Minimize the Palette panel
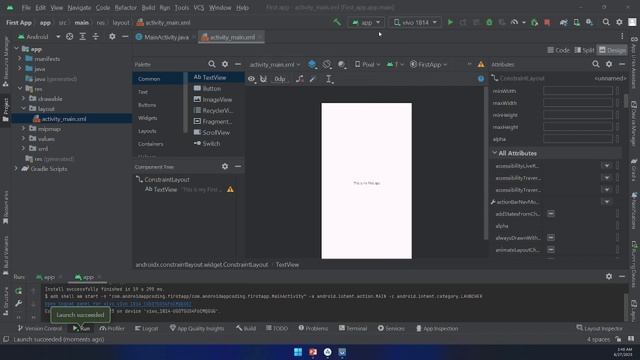The image size is (640, 360). (x=238, y=64)
